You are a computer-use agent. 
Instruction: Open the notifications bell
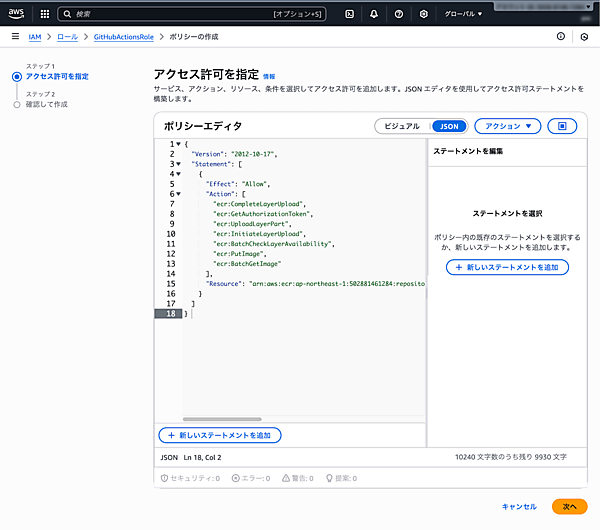[x=373, y=14]
